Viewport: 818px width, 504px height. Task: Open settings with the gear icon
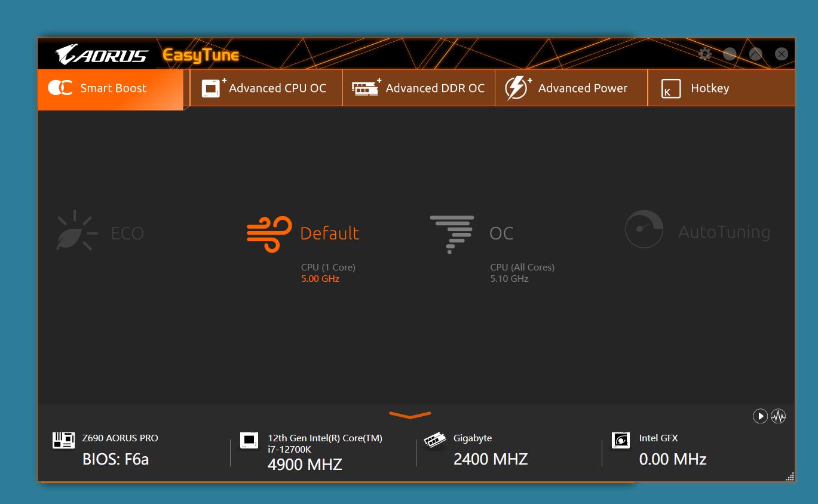[705, 54]
